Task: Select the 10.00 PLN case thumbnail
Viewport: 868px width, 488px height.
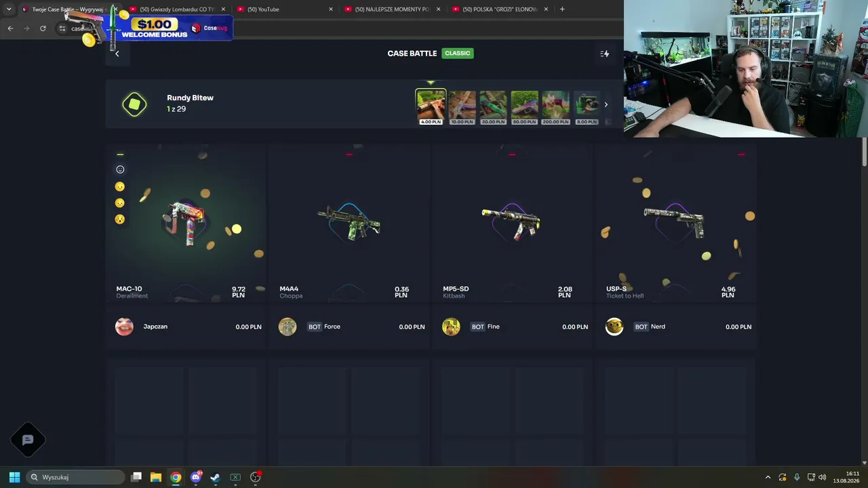Action: (462, 107)
